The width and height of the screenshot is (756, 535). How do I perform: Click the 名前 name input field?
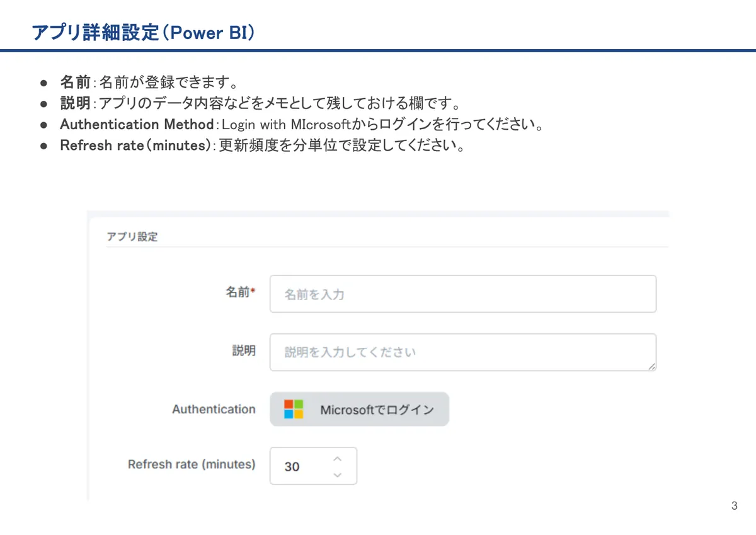462,294
